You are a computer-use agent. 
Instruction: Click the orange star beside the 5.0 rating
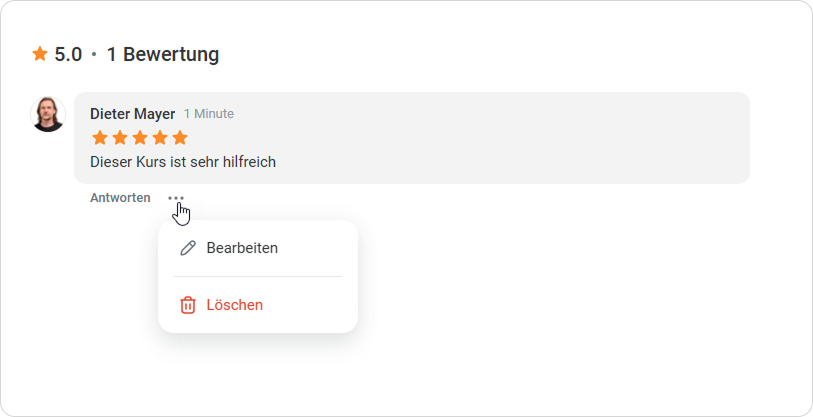pos(40,54)
